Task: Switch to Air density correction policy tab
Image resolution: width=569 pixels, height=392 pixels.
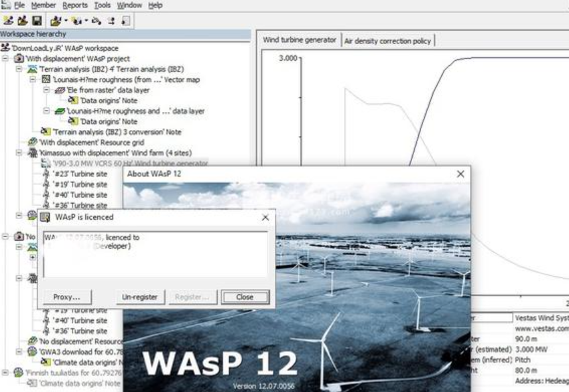Action: point(387,41)
